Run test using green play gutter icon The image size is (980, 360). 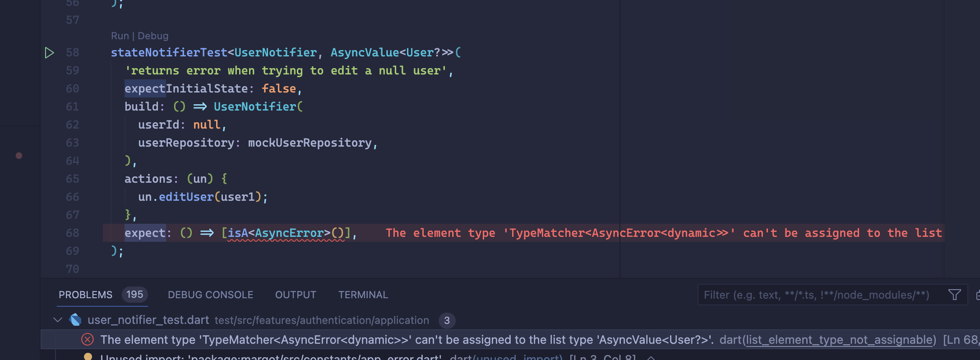tap(50, 53)
